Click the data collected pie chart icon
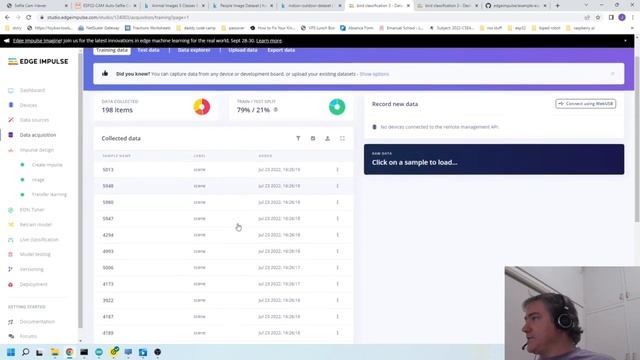The image size is (640, 360). coord(202,107)
